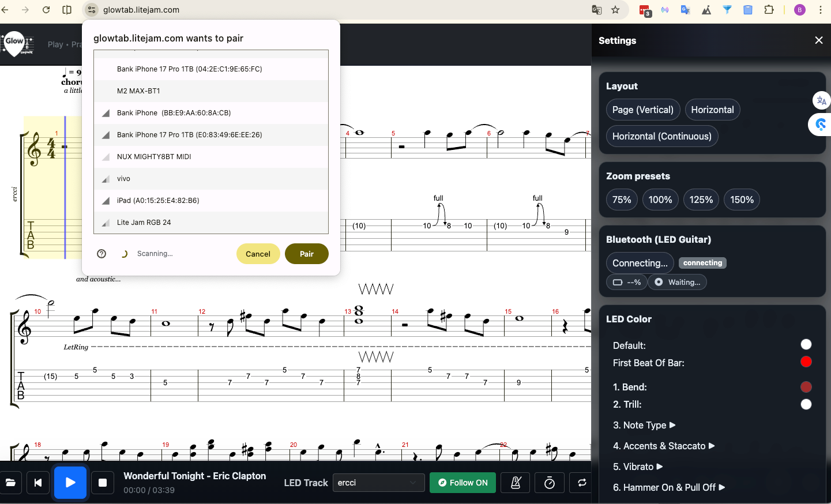Select NUX MIGHTY8BT MIDI from device list

(154, 157)
